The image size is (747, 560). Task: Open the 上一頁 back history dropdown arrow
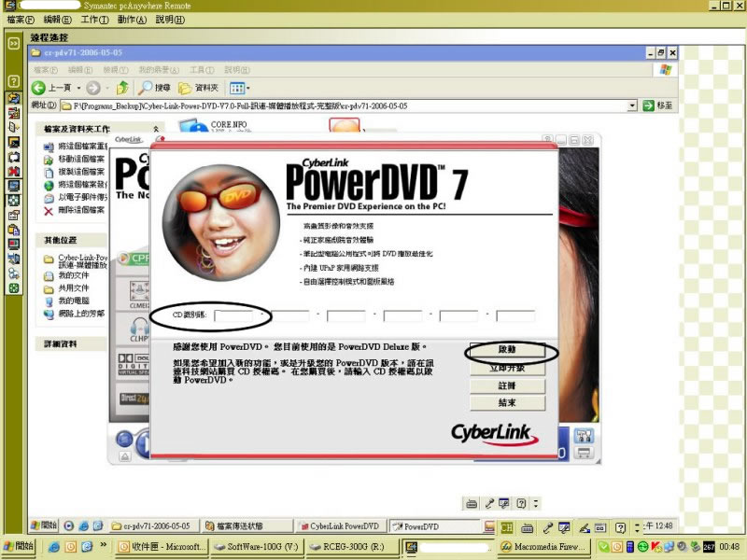click(x=78, y=88)
